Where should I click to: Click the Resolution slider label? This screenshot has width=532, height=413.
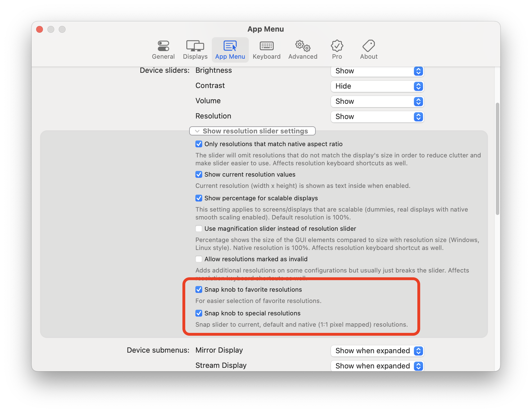pyautogui.click(x=213, y=116)
